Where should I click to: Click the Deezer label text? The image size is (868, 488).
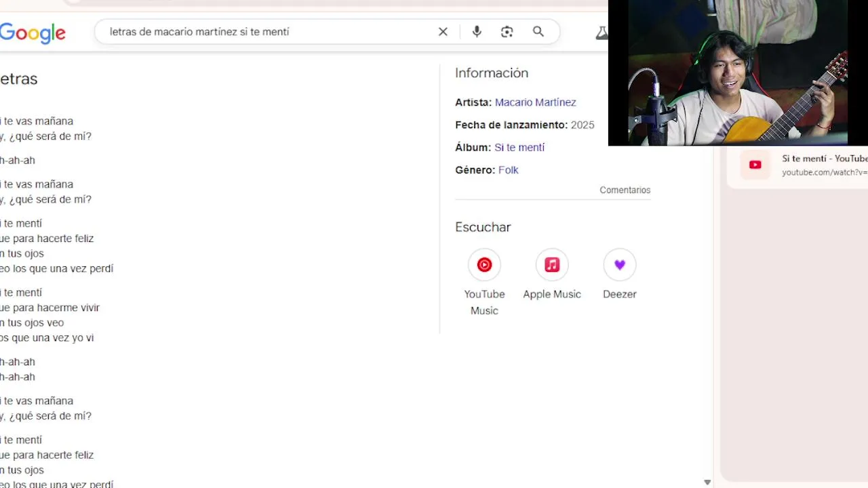point(620,294)
